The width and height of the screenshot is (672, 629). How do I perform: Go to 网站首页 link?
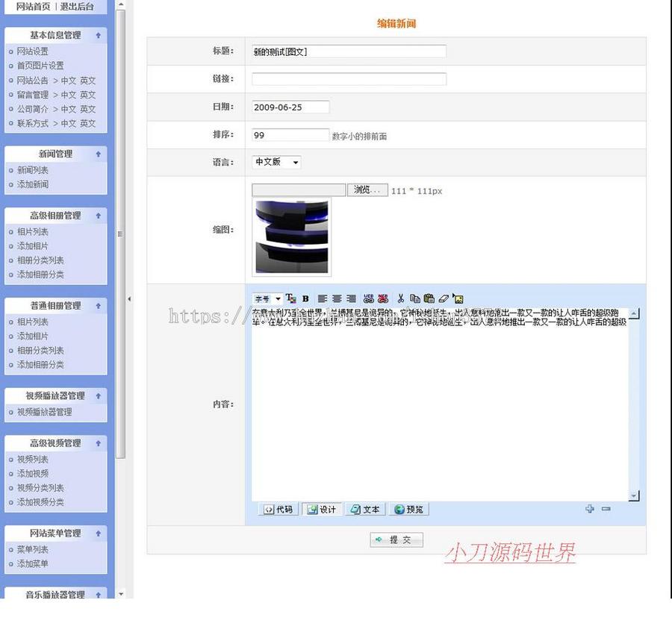(x=33, y=7)
